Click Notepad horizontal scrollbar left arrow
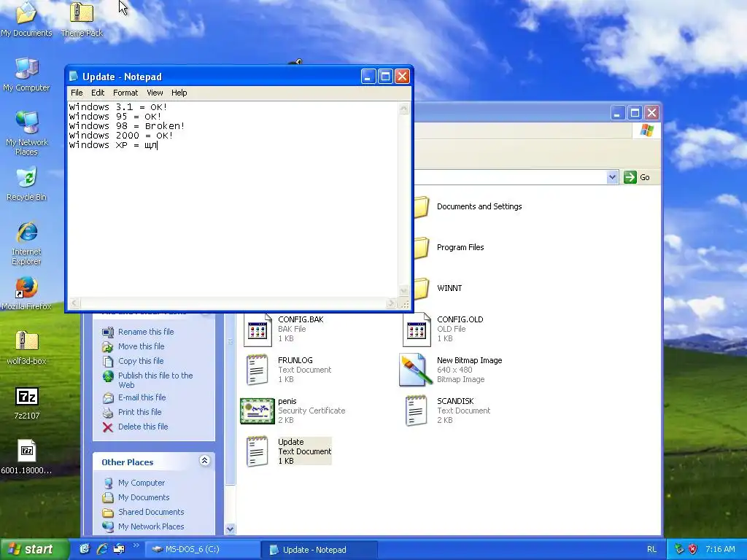Viewport: 747px width, 560px height. (74, 303)
